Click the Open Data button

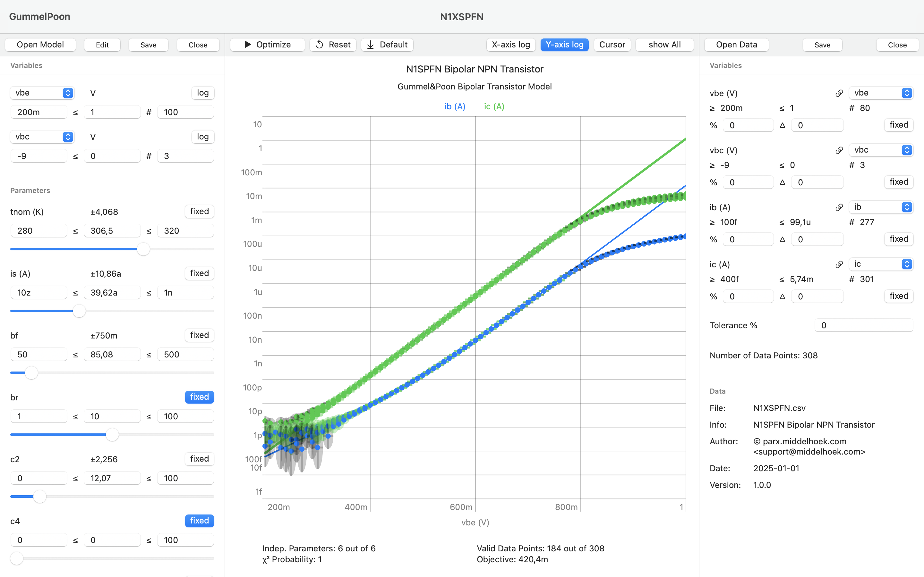(736, 45)
